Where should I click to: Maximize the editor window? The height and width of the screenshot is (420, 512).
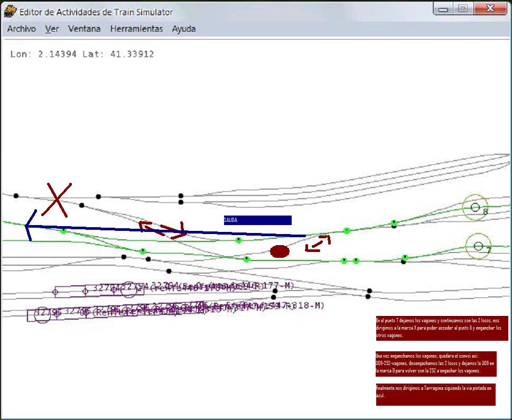463,9
